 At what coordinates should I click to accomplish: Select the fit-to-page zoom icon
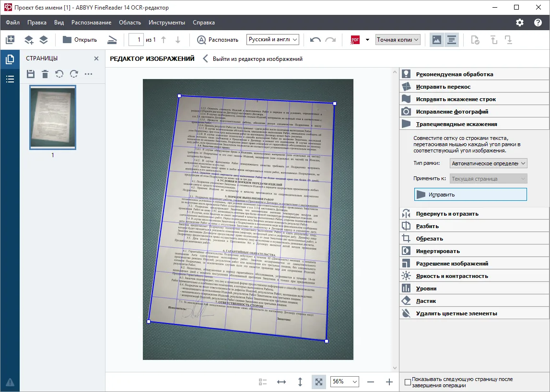click(x=318, y=381)
